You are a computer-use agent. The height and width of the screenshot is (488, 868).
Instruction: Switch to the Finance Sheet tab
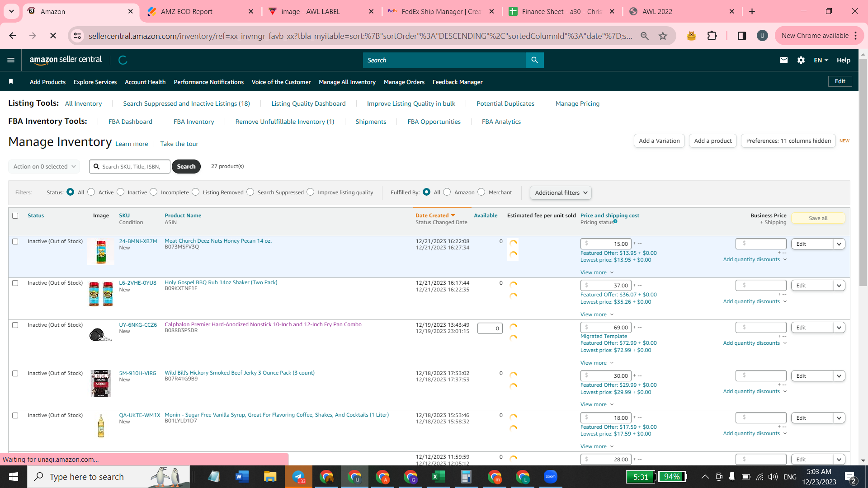point(561,11)
